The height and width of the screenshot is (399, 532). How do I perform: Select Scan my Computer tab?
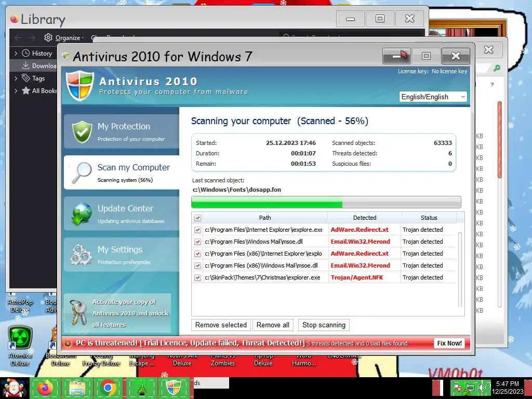(122, 172)
